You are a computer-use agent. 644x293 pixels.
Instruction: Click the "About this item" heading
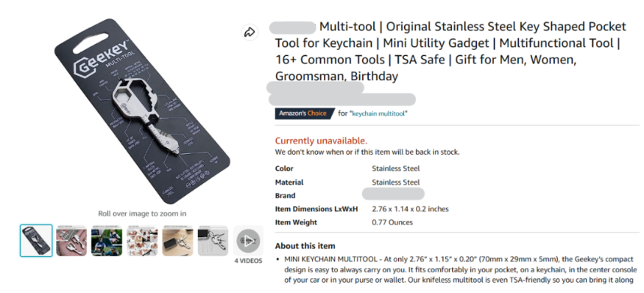pos(305,246)
